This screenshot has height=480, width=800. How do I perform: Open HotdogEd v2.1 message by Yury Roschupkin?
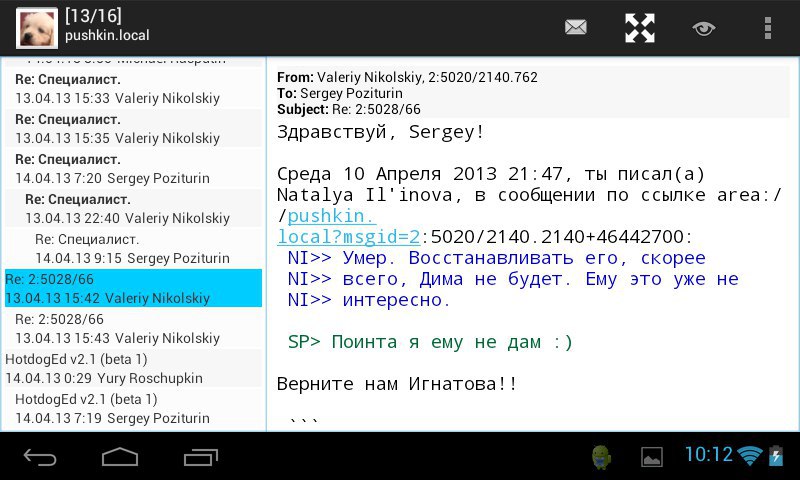133,368
